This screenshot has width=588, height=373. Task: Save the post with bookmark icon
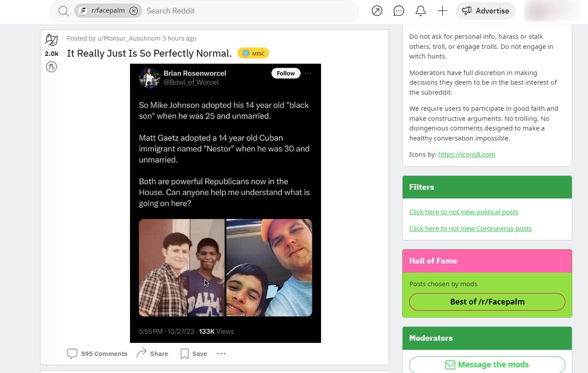tap(194, 353)
